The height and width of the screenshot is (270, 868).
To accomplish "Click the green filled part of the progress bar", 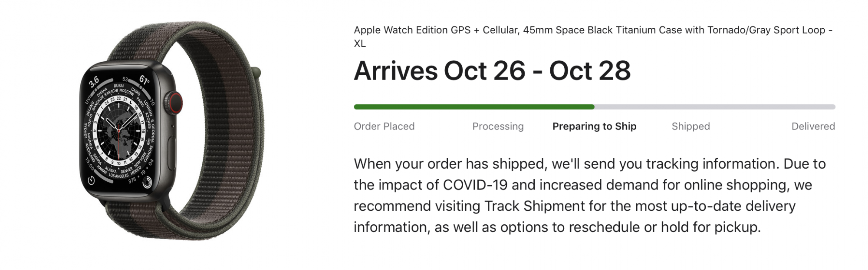I will click(x=473, y=107).
